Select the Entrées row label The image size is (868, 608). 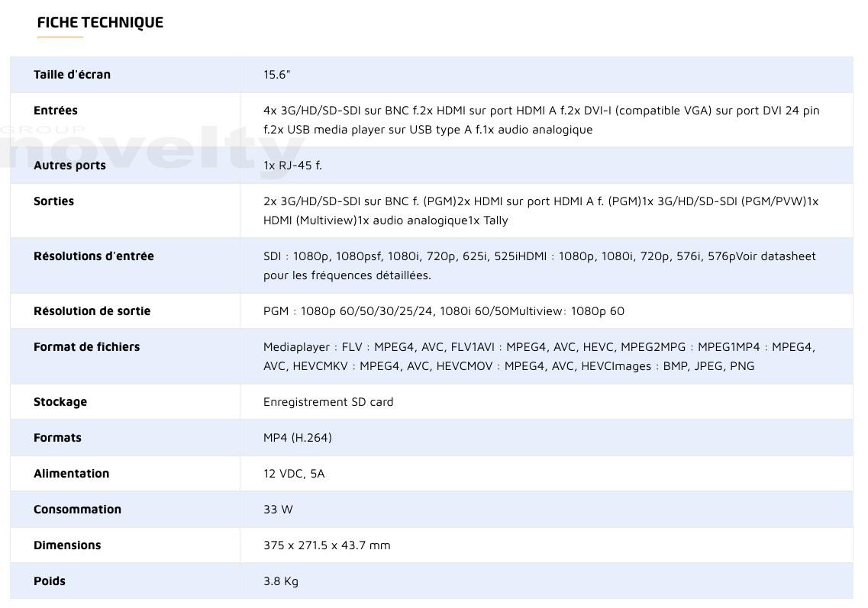(56, 111)
